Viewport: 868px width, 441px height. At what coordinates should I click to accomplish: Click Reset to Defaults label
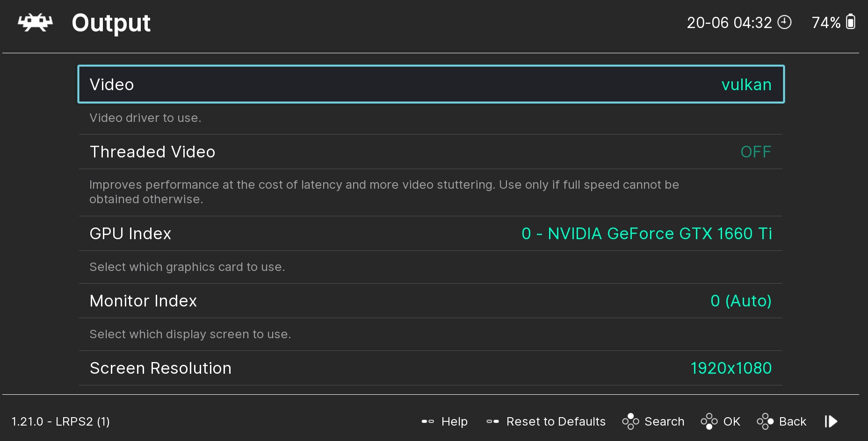[x=556, y=421]
